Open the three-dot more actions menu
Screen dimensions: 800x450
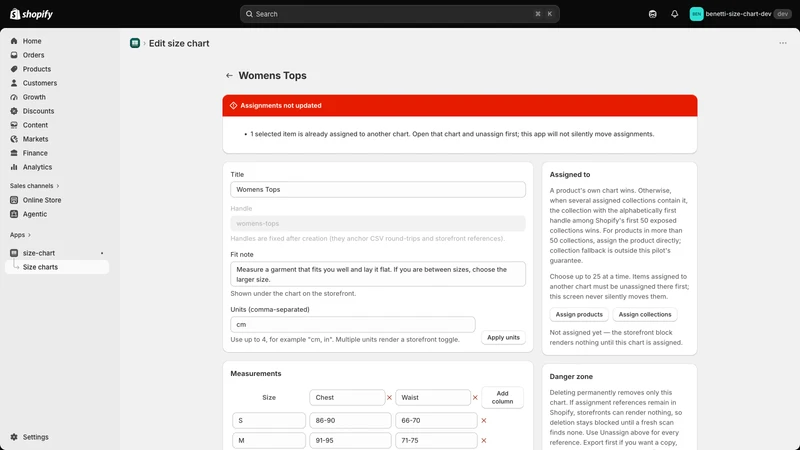[x=783, y=43]
